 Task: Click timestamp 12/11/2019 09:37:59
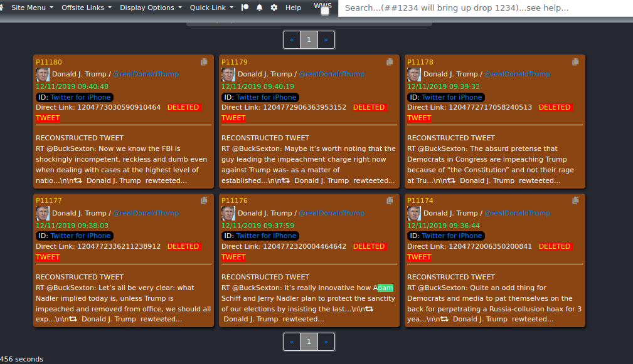click(x=258, y=226)
